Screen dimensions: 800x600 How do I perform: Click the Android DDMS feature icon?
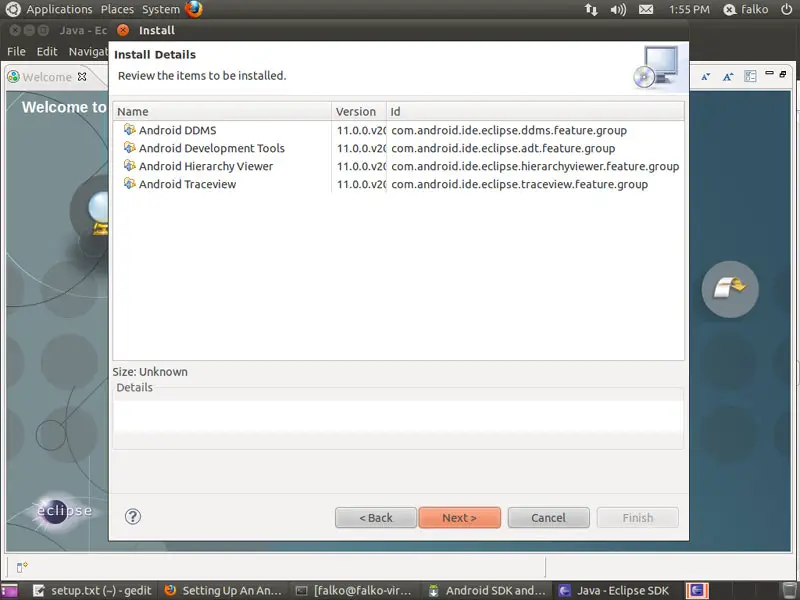[x=130, y=130]
